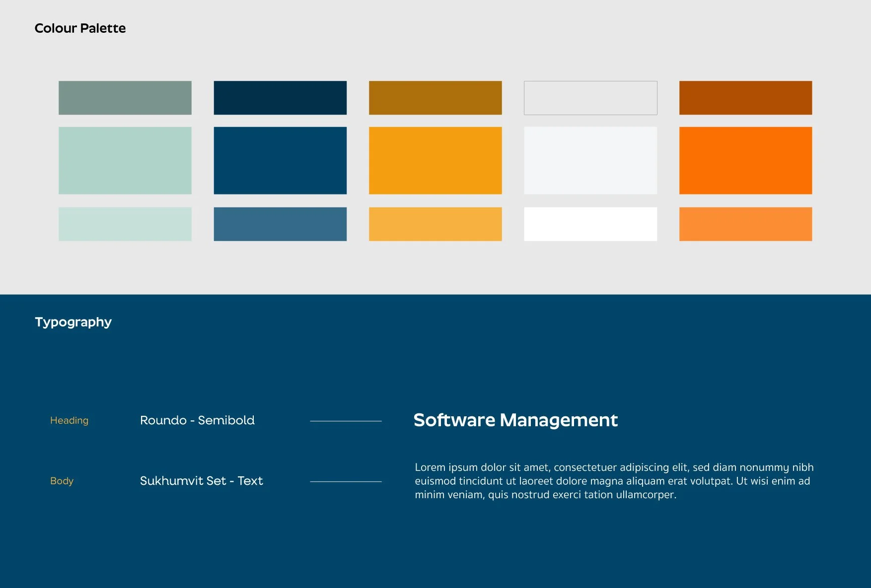Pick the large mint green swatch
The height and width of the screenshot is (588, 871).
click(125, 160)
